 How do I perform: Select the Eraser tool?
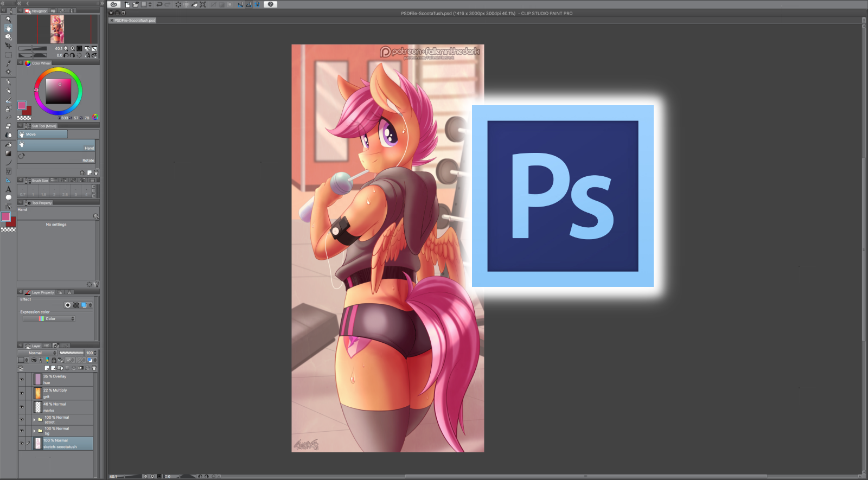(x=8, y=126)
